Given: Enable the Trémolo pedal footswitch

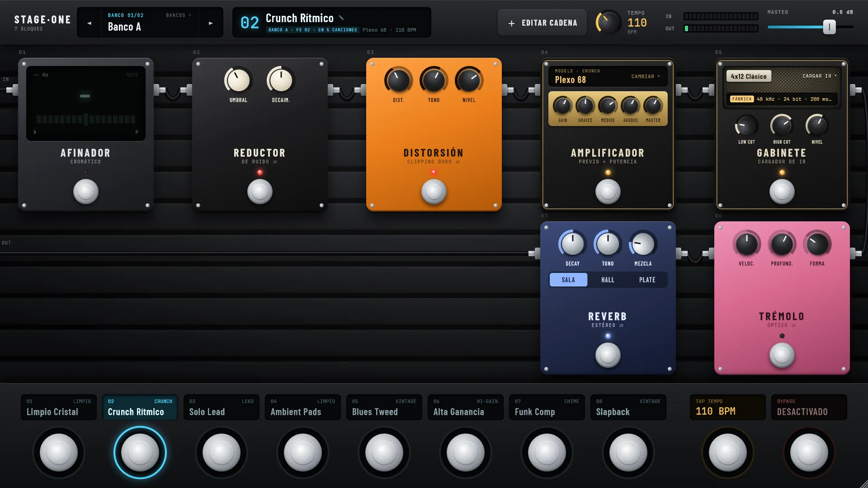Looking at the screenshot, I should pyautogui.click(x=782, y=355).
